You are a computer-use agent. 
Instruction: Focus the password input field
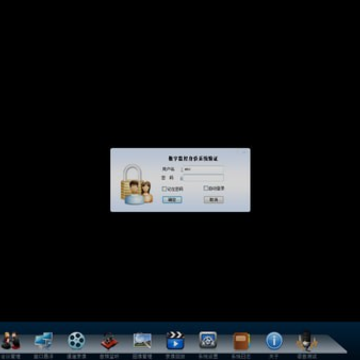203,178
